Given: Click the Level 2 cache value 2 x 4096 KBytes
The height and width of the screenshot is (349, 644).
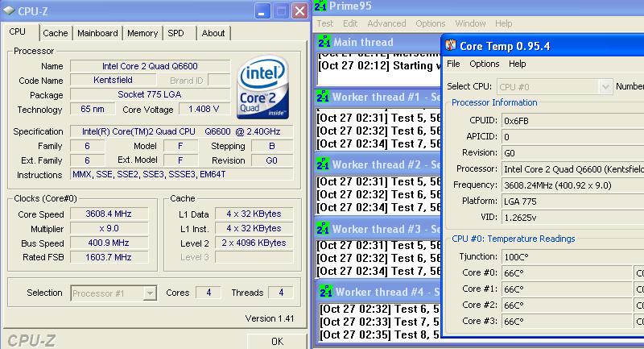Looking at the screenshot, I should click(x=254, y=243).
